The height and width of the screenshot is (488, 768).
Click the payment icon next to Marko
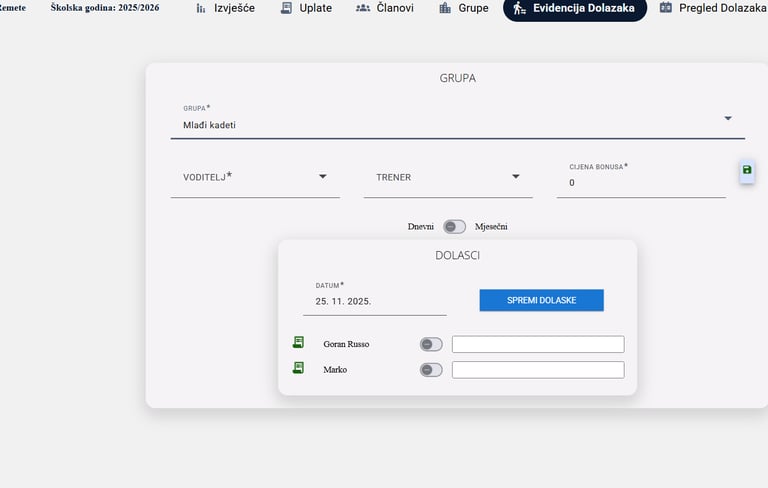point(298,368)
